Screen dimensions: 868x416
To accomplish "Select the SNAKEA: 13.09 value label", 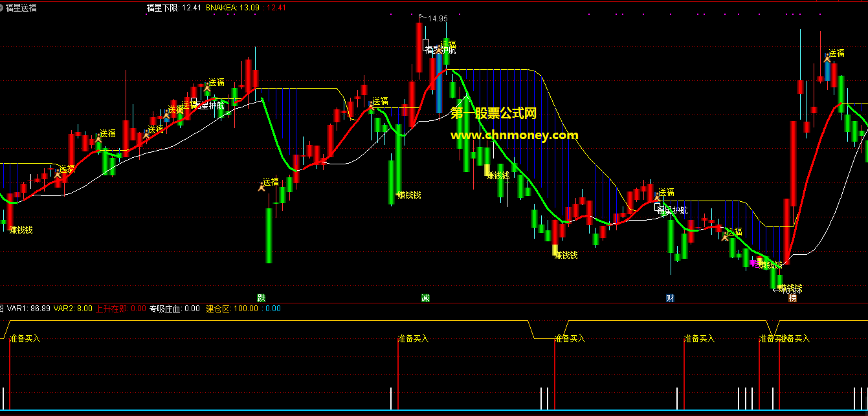I will [232, 8].
